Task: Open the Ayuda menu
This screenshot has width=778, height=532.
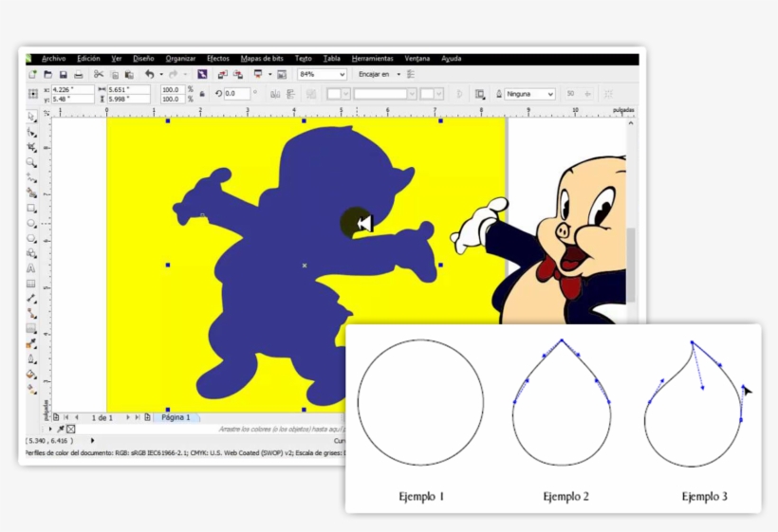Action: (x=452, y=59)
